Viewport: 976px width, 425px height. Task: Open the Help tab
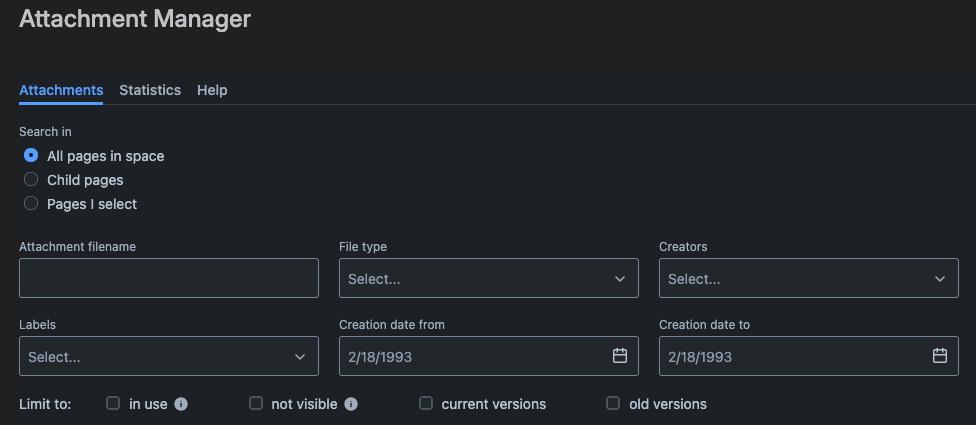point(212,90)
